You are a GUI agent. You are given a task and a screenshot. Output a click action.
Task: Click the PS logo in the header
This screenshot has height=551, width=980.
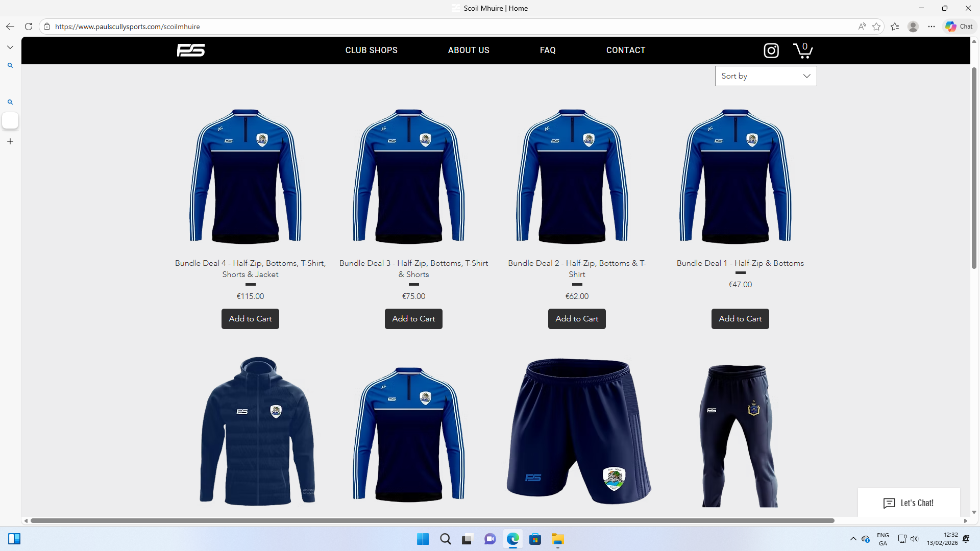pos(191,50)
